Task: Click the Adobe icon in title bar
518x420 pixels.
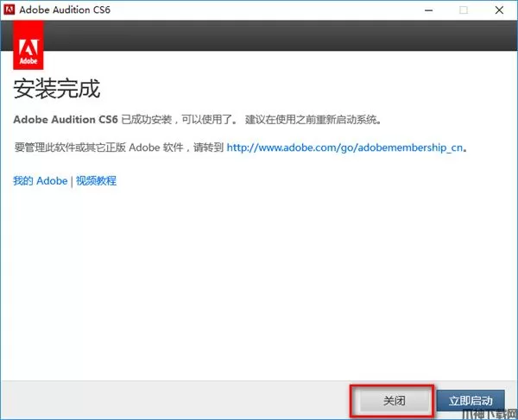Action: coord(9,9)
